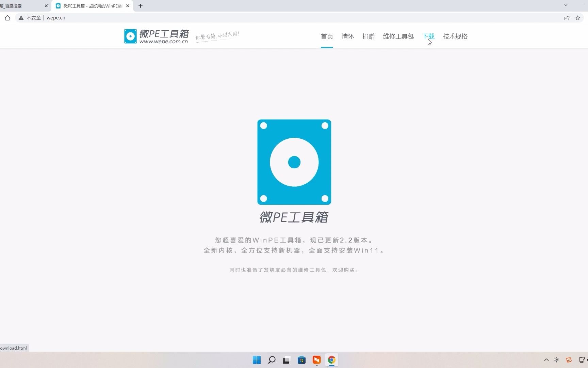The height and width of the screenshot is (368, 588).
Task: Open Task View on the taskbar
Action: click(286, 360)
